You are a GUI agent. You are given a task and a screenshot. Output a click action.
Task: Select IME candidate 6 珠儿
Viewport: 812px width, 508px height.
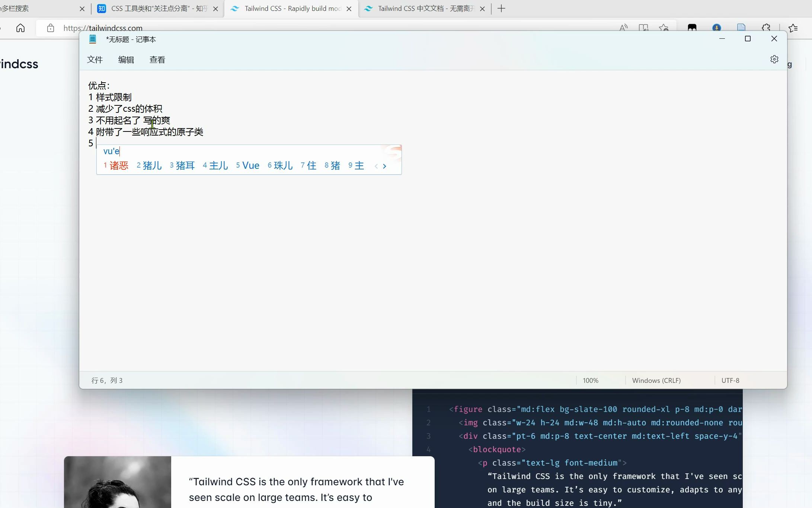point(280,166)
